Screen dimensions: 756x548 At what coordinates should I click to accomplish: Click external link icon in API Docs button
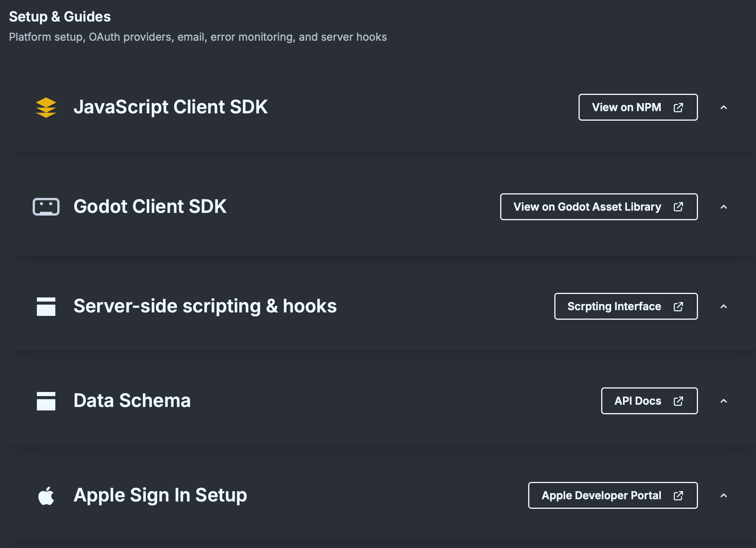[x=678, y=401]
